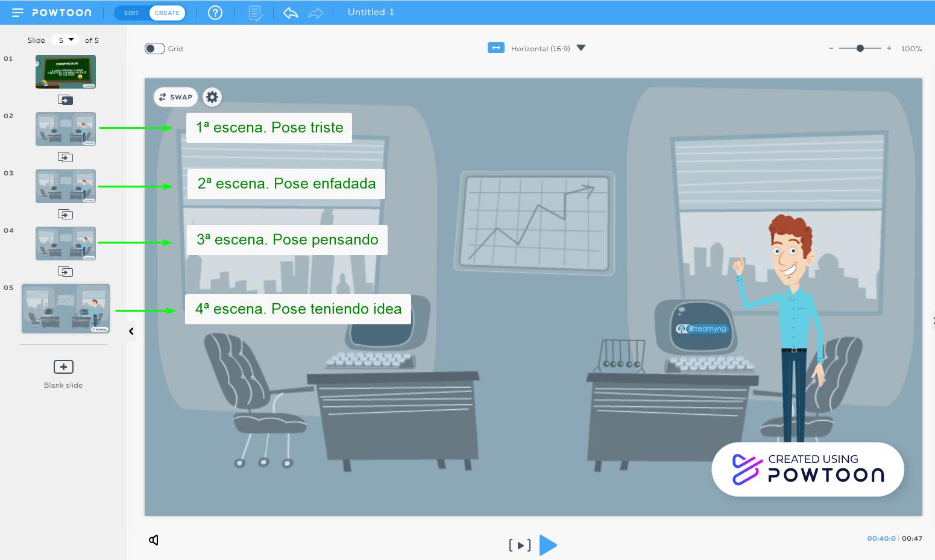The image size is (935, 560).
Task: Toggle the Grid switch
Action: [155, 49]
